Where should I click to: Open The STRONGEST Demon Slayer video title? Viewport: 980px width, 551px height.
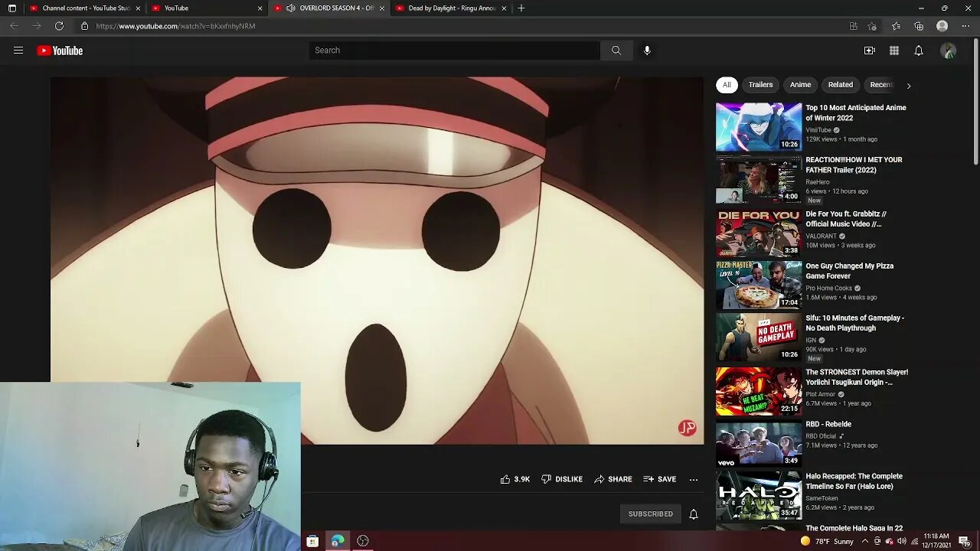click(857, 377)
